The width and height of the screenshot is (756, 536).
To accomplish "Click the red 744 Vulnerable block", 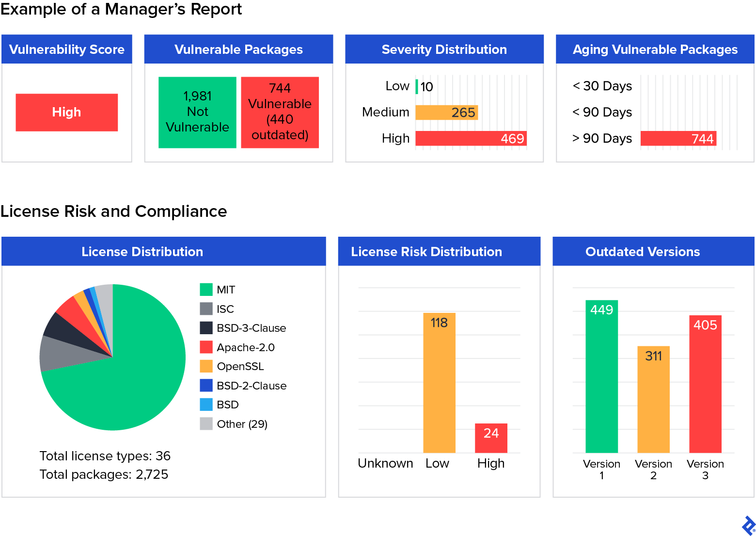I will (x=280, y=112).
